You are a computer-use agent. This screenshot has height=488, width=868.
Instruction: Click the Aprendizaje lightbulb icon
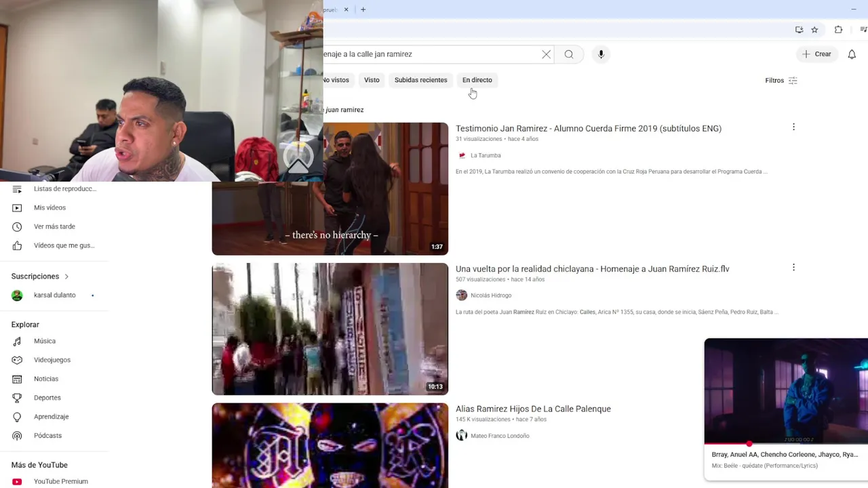point(17,417)
